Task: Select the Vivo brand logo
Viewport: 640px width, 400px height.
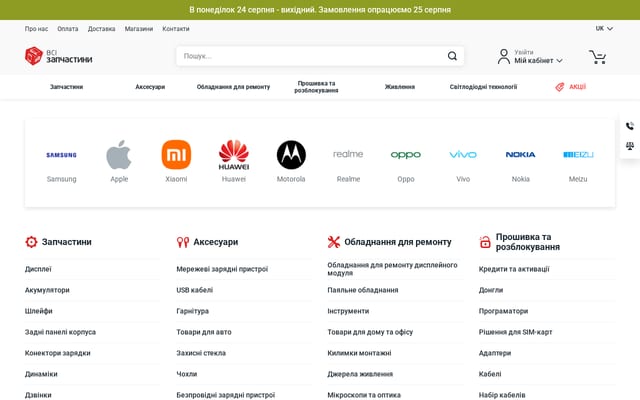Action: point(463,154)
